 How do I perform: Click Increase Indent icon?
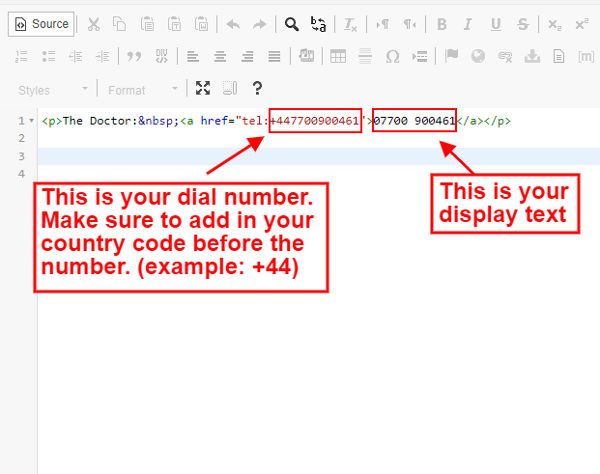coord(103,57)
